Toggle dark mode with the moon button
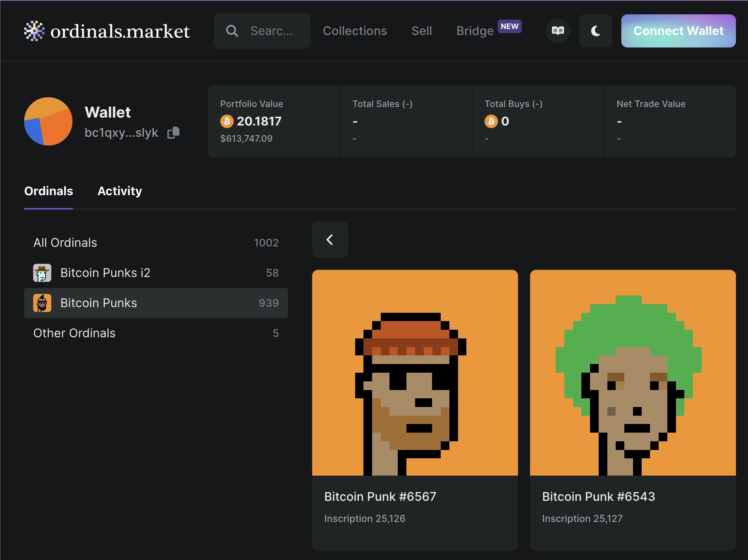This screenshot has width=748, height=560. (595, 31)
